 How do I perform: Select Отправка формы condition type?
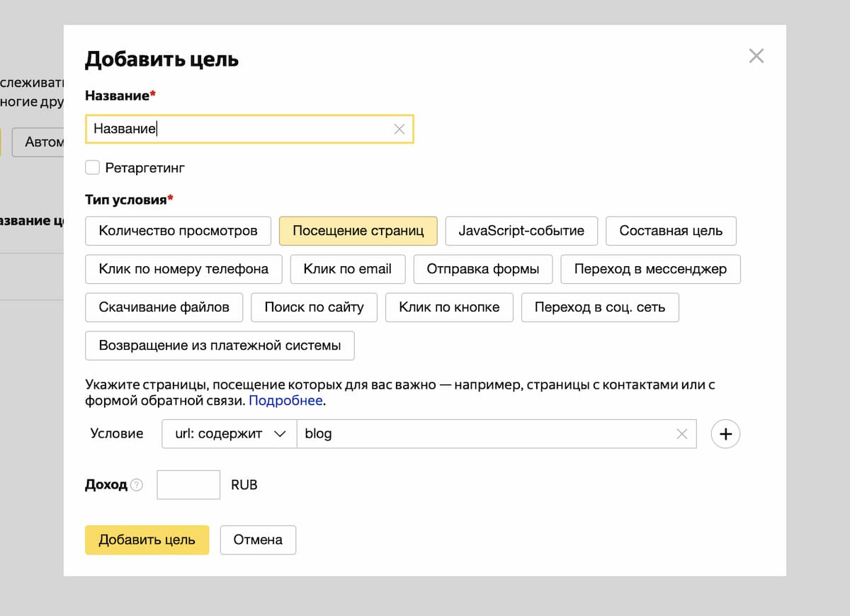coord(483,269)
